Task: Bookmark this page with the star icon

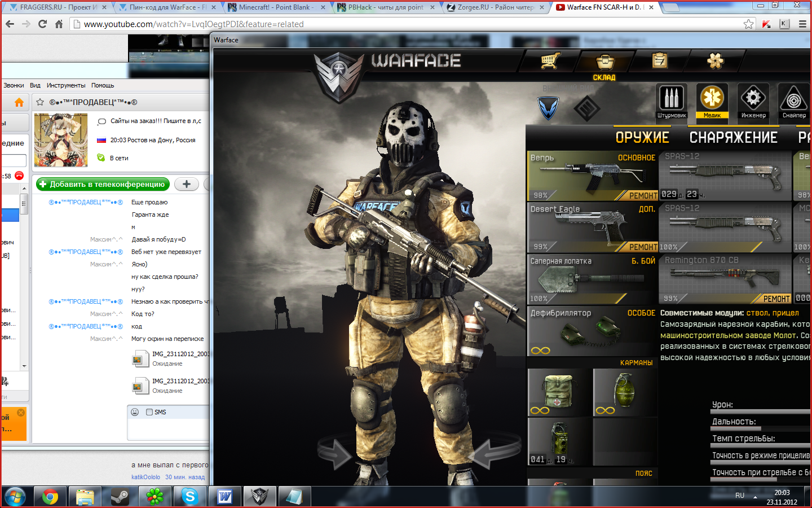Action: 748,24
